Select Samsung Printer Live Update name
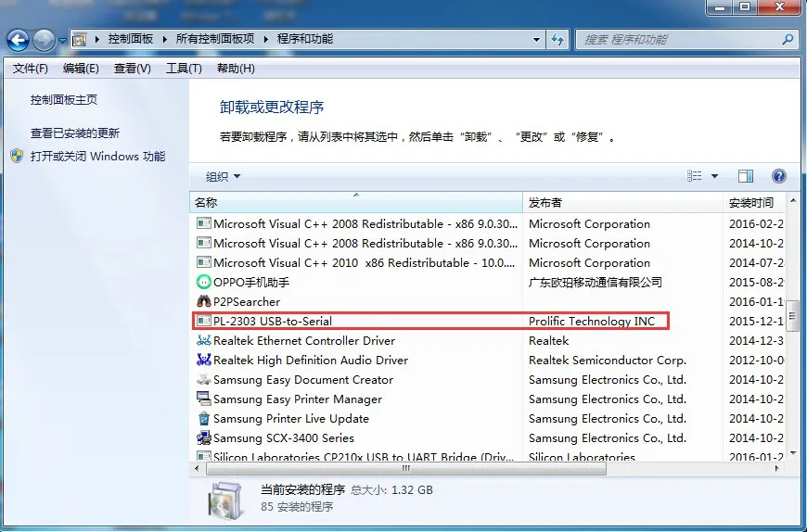This screenshot has height=532, width=807. coord(290,419)
